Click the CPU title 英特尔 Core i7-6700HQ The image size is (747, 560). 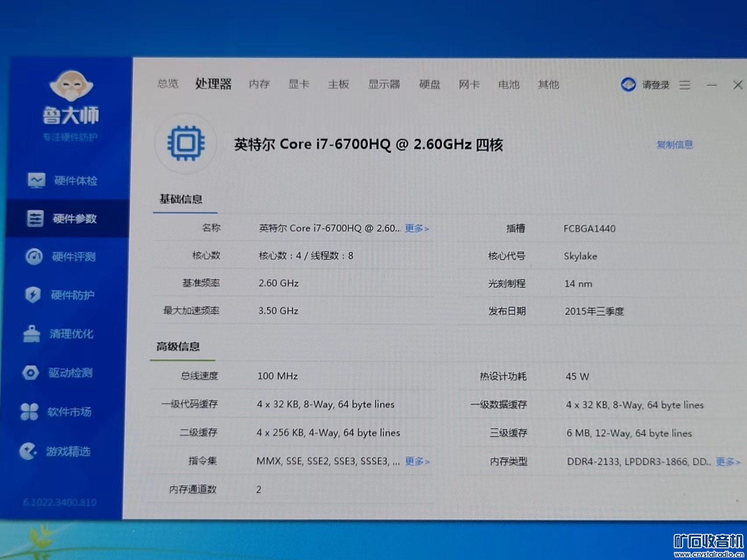369,144
